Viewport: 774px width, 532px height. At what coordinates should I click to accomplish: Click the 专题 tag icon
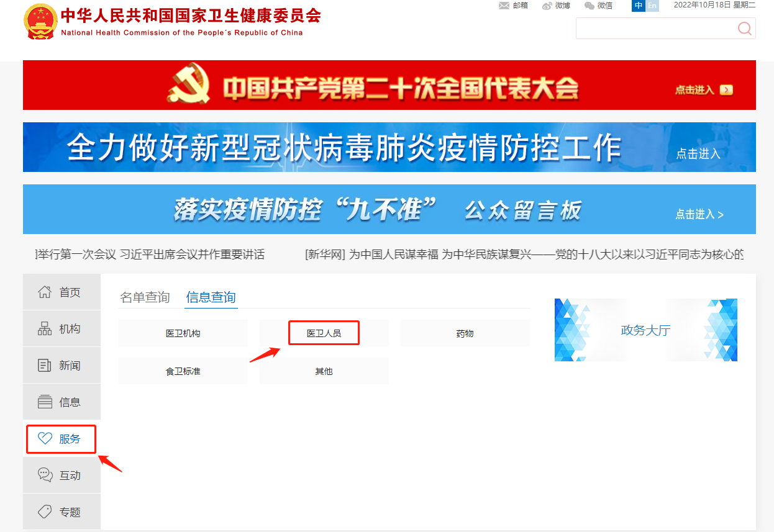pyautogui.click(x=45, y=512)
